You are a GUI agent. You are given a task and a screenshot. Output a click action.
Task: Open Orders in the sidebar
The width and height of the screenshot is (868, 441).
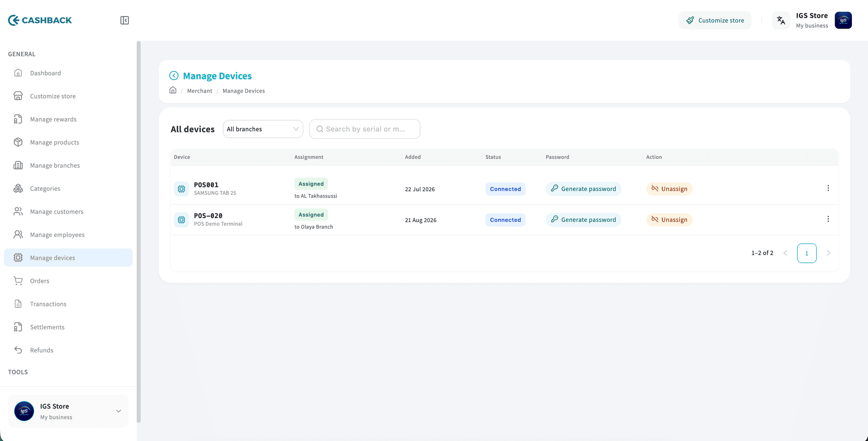pyautogui.click(x=68, y=281)
